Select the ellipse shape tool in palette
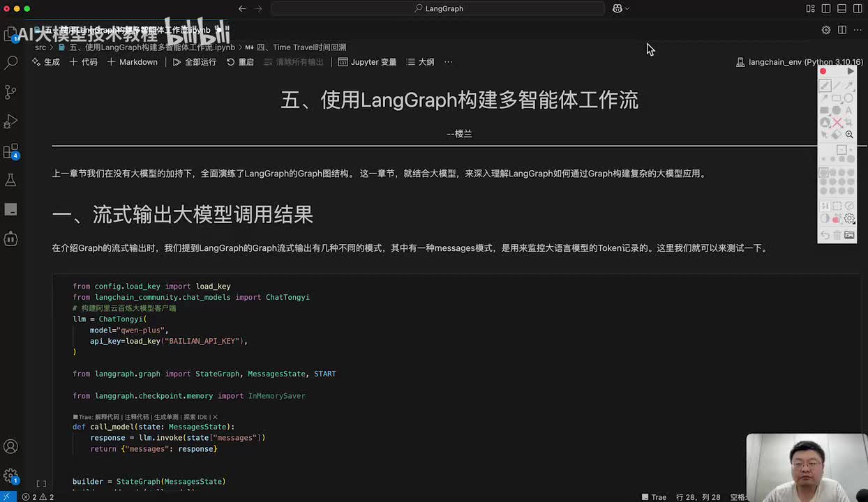Screen dimensions: 868x502 (x=849, y=98)
